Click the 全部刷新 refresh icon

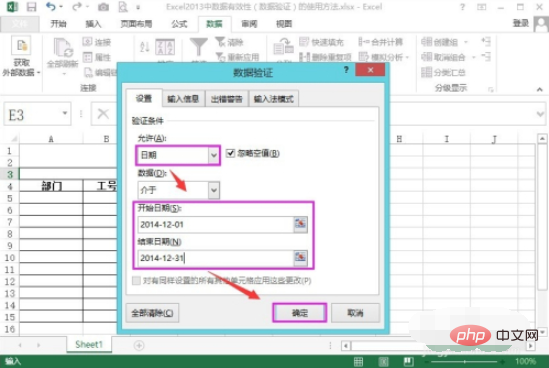63,48
